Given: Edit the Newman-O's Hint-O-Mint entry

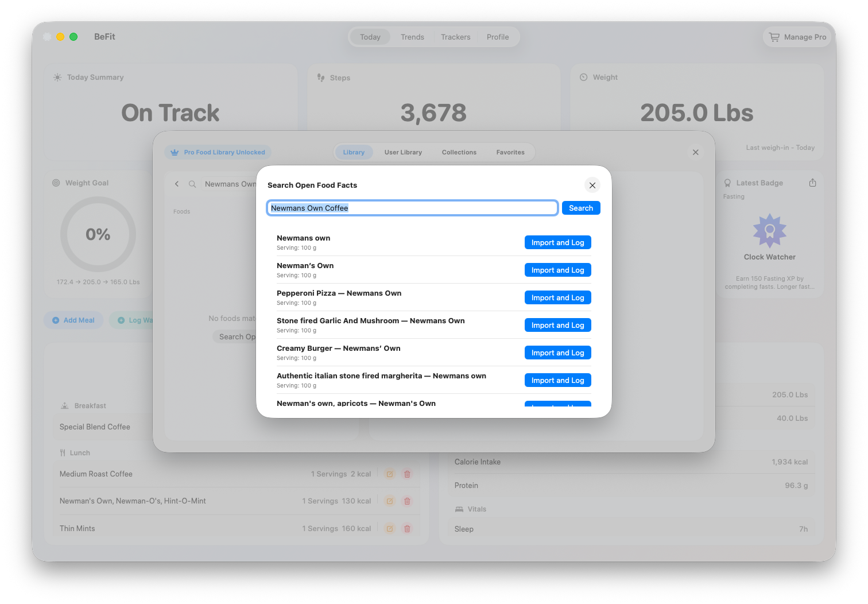Looking at the screenshot, I should pyautogui.click(x=390, y=501).
